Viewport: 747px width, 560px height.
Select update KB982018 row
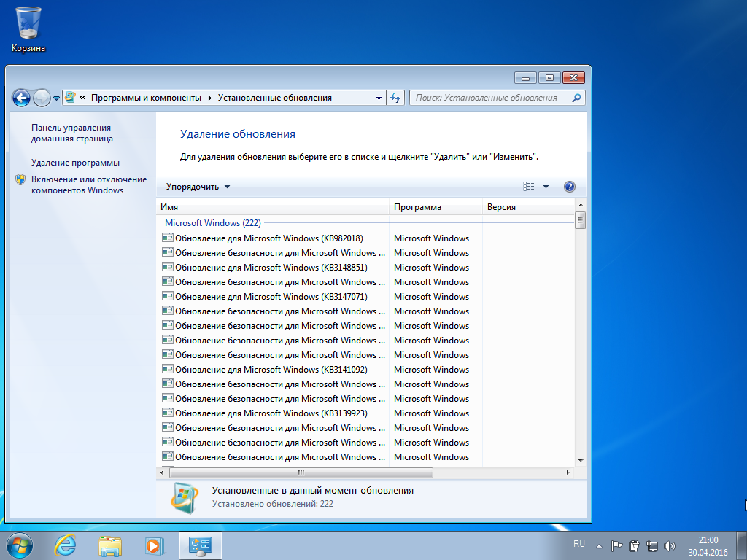365,238
